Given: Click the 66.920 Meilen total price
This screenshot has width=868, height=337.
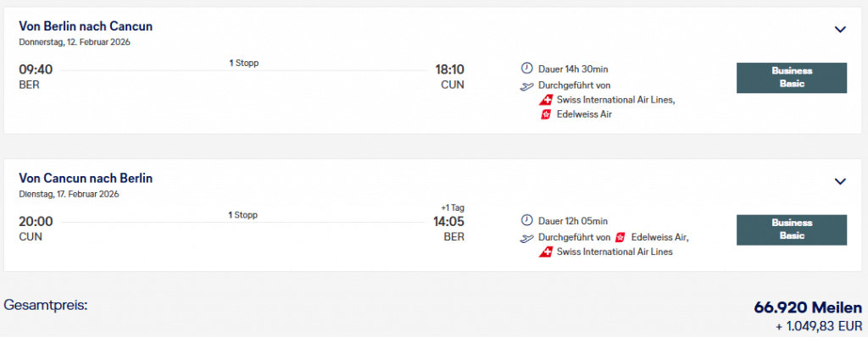Looking at the screenshot, I should tap(808, 307).
